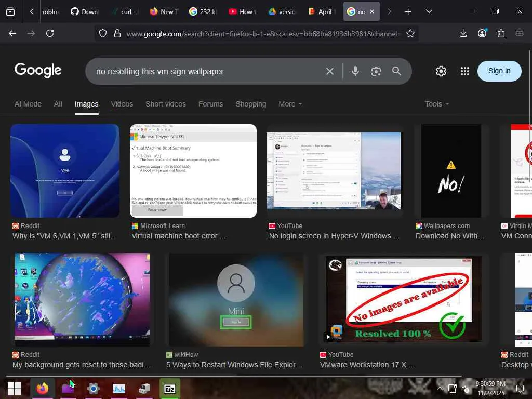
Task: Open 'Why is VM 6, VM 1' Reddit link
Action: click(x=65, y=236)
